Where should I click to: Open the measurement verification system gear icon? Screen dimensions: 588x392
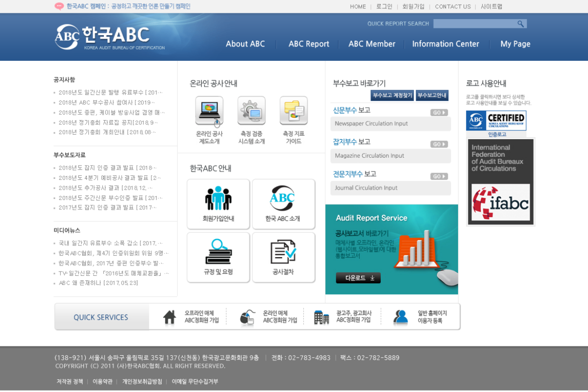pos(251,111)
